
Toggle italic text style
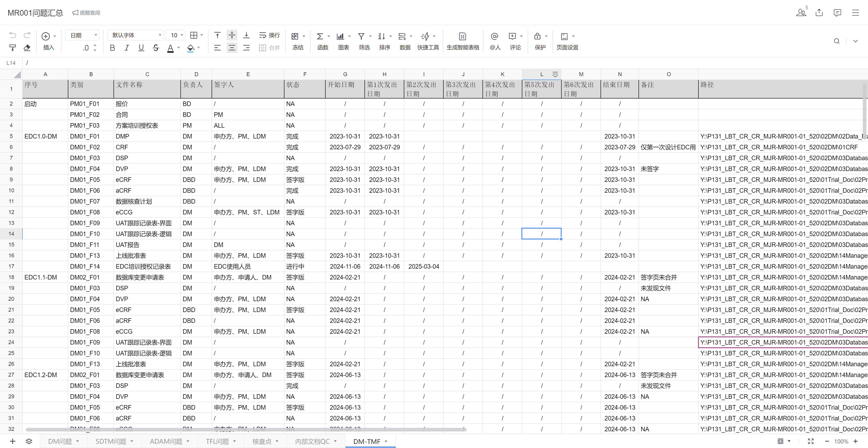click(x=127, y=48)
